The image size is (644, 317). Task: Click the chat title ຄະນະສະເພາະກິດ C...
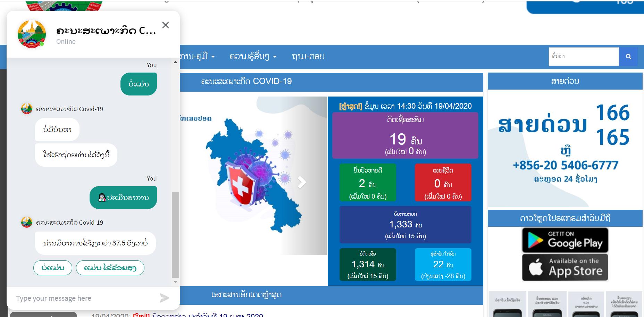pos(106,31)
